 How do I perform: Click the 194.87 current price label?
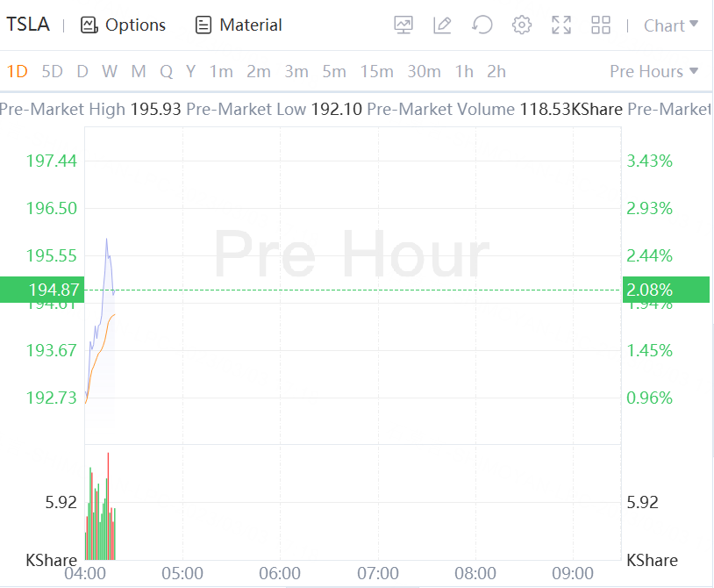[42, 290]
